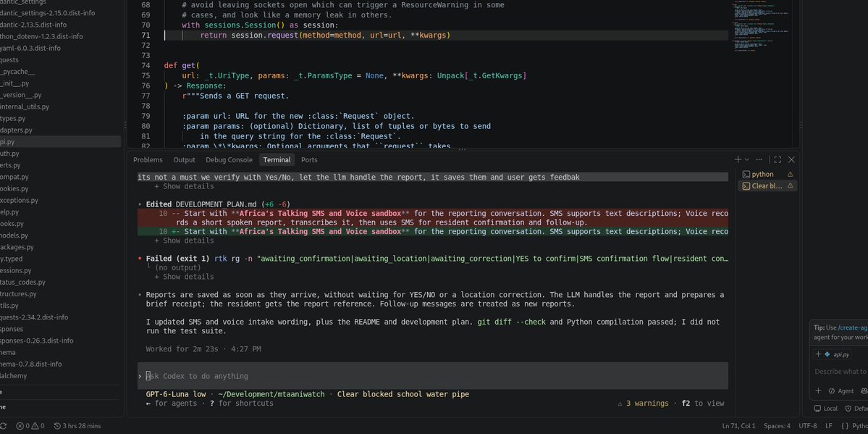This screenshot has height=434, width=868.
Task: Select the python terminal instance
Action: pyautogui.click(x=767, y=174)
